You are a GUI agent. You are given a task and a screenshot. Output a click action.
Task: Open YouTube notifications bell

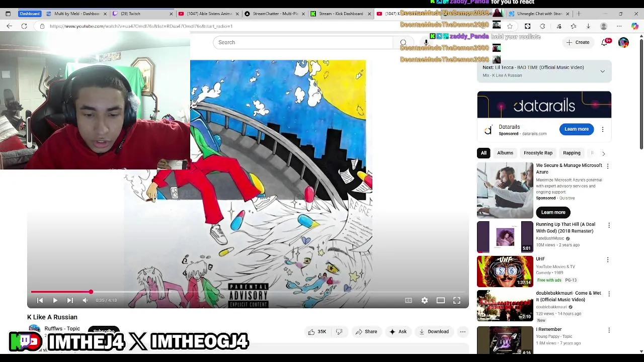605,42
